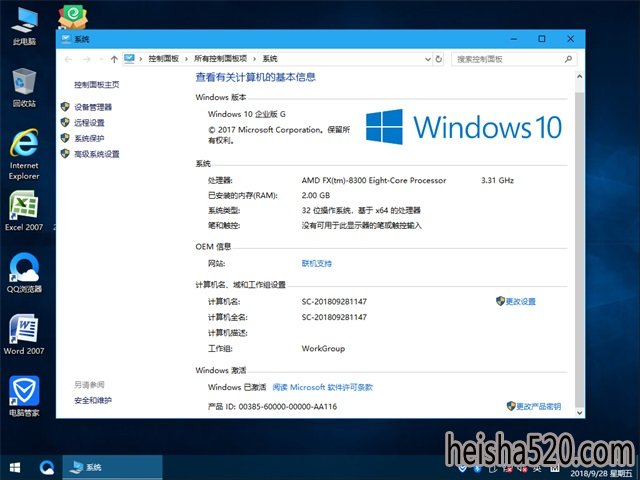The image size is (640, 480).
Task: Expand chevron before 控制面板 breadcrumb
Action: click(141, 59)
